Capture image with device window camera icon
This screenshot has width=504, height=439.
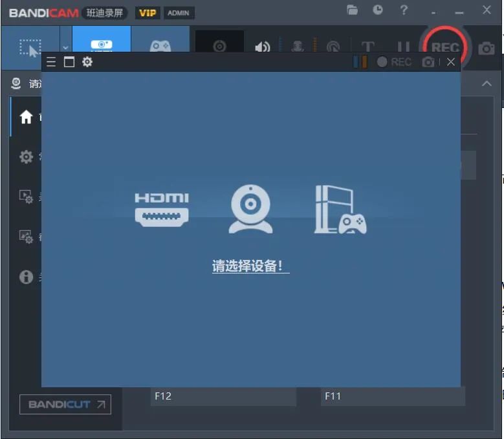click(x=428, y=62)
